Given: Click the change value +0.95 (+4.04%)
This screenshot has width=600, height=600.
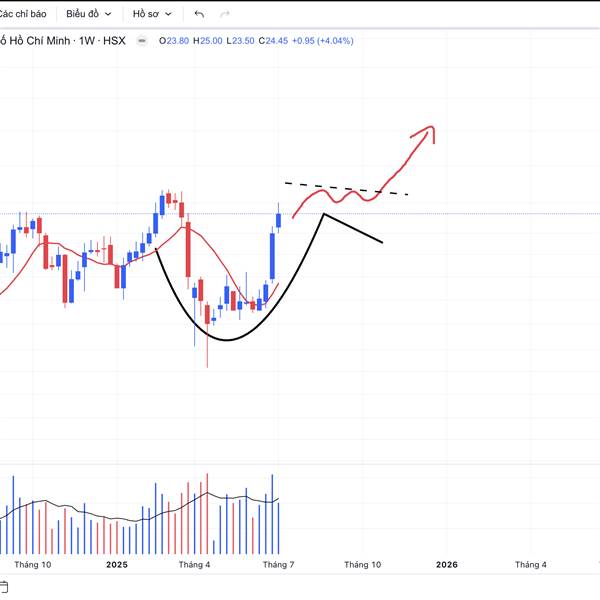Looking at the screenshot, I should coord(323,41).
